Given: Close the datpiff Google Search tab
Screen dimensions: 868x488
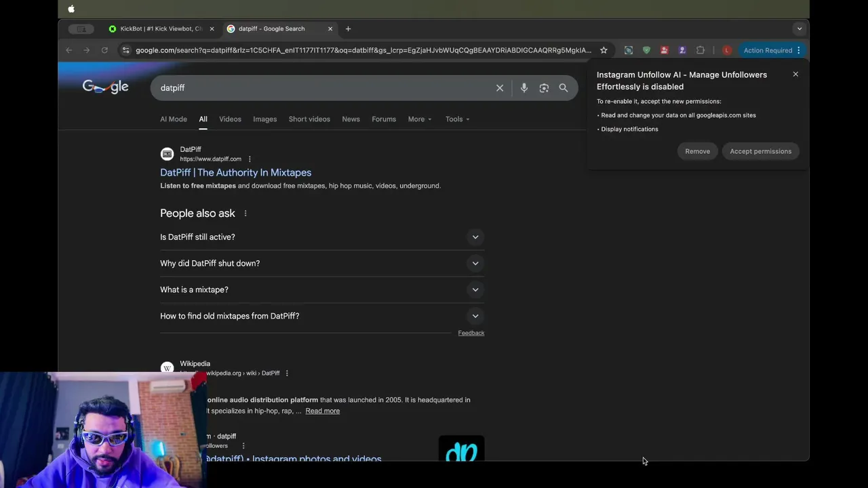Looking at the screenshot, I should coord(330,28).
